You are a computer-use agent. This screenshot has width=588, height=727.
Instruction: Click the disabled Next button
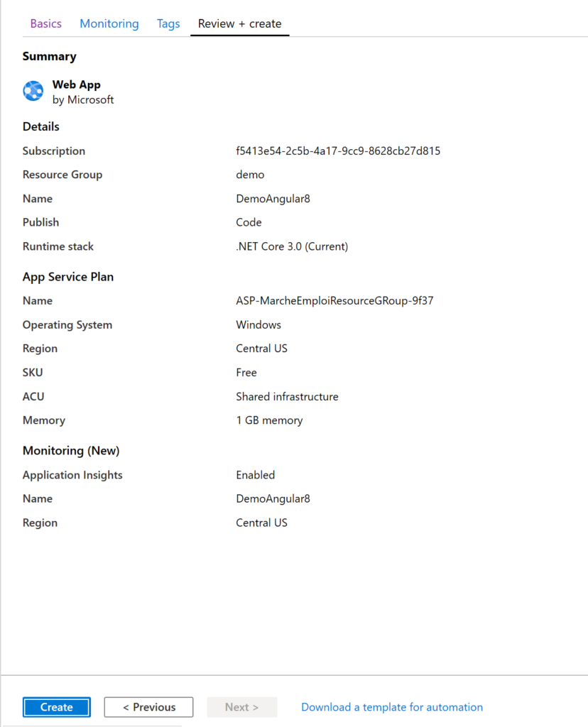241,707
